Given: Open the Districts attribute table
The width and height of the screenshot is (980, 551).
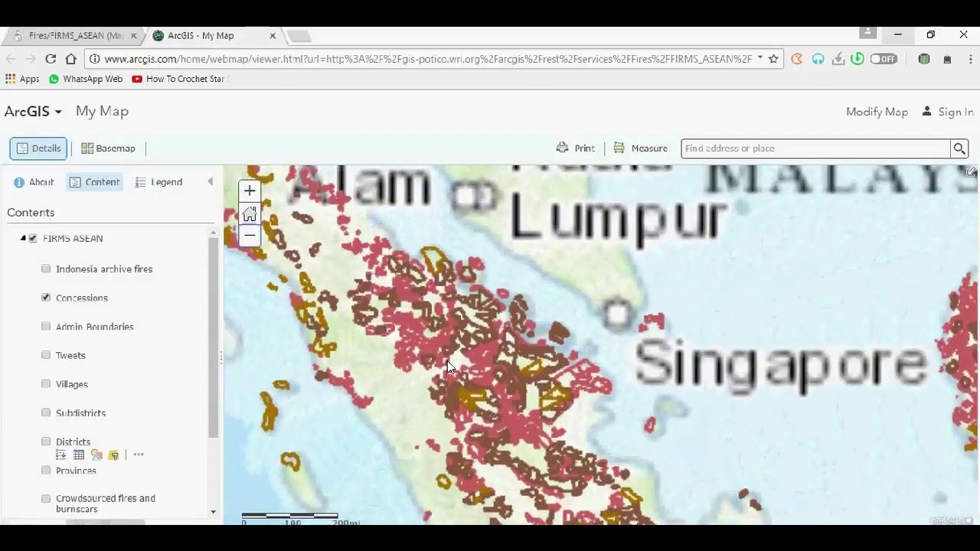Looking at the screenshot, I should pyautogui.click(x=79, y=455).
